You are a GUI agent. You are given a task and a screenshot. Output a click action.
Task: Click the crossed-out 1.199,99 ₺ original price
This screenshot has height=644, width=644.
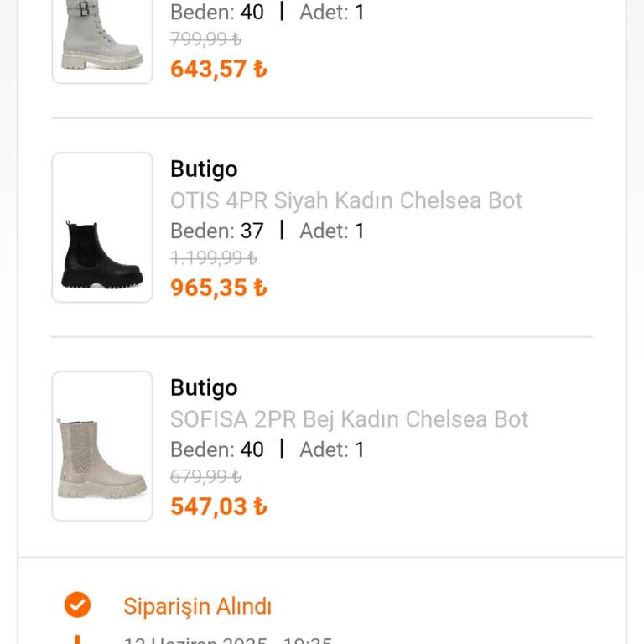(x=213, y=258)
